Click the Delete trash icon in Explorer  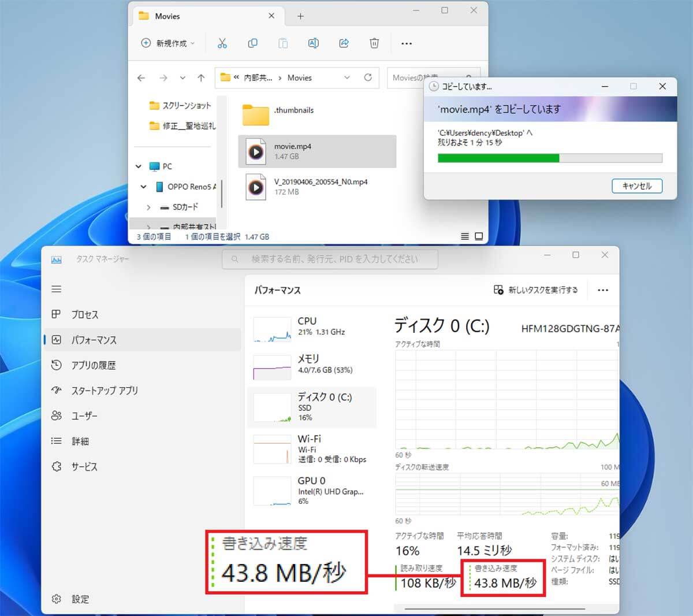pos(374,43)
